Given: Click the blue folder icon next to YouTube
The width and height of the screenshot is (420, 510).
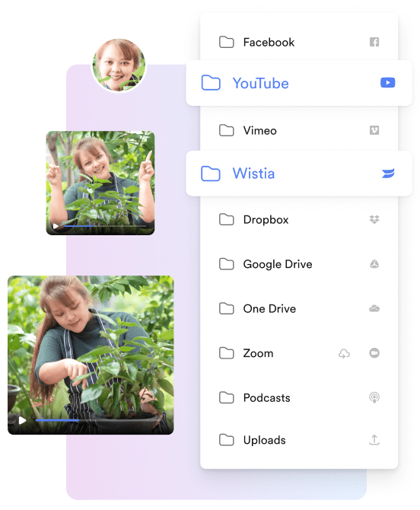Looking at the screenshot, I should [211, 83].
